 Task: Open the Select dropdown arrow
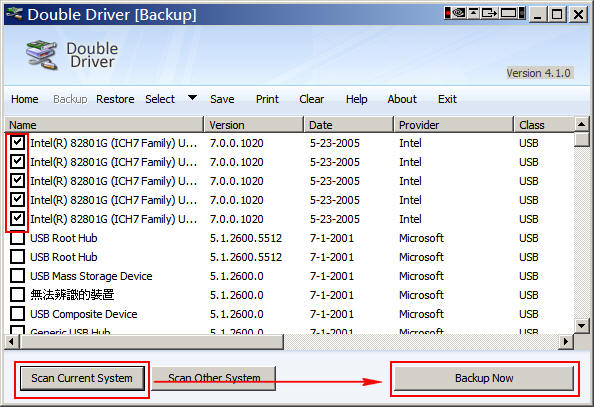(192, 98)
